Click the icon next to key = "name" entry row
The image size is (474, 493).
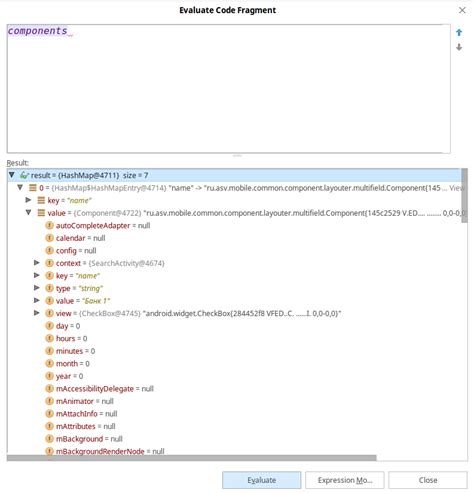[x=41, y=200]
